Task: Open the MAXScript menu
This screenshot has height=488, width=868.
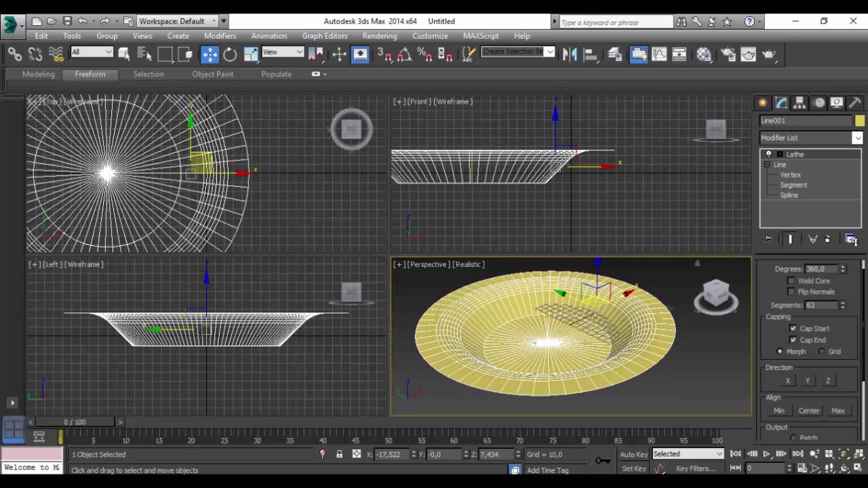Action: coord(481,35)
